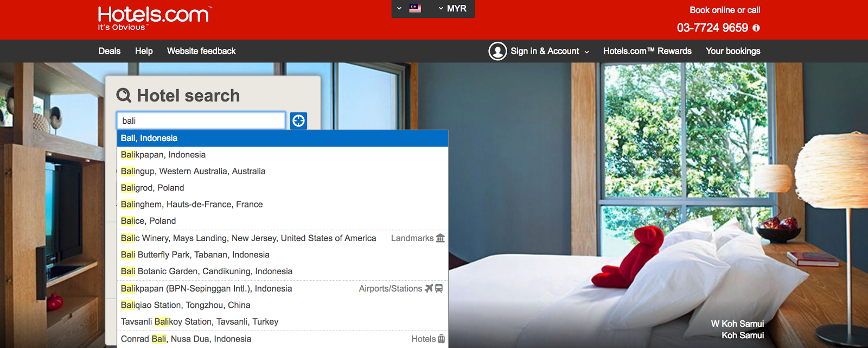Image resolution: width=868 pixels, height=348 pixels.
Task: Click the 03-7724 9659 phone number
Action: (x=712, y=28)
